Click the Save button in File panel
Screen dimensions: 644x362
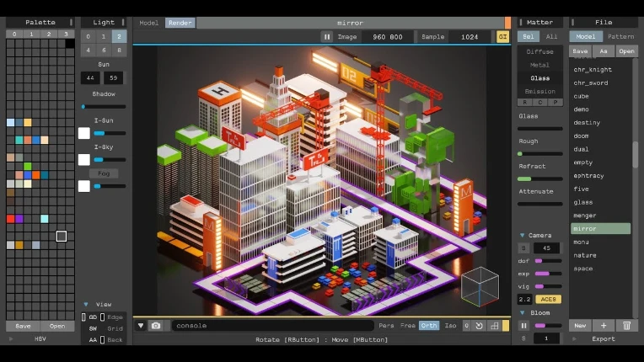pyautogui.click(x=580, y=51)
